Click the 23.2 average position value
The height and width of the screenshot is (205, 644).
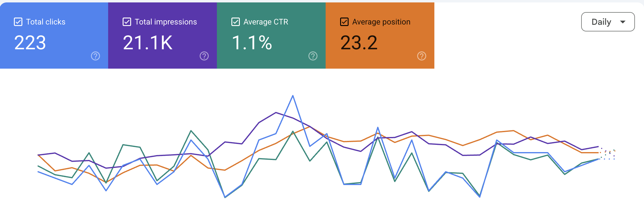click(x=359, y=43)
